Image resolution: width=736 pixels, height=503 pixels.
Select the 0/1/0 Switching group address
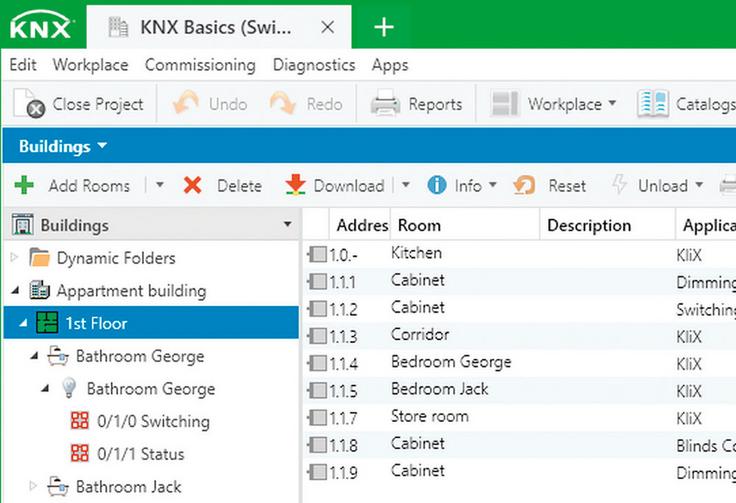pos(153,421)
